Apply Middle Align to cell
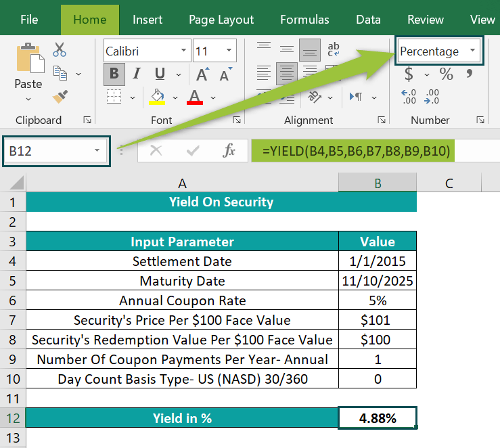Viewport: 500px width, 448px height. point(287,49)
